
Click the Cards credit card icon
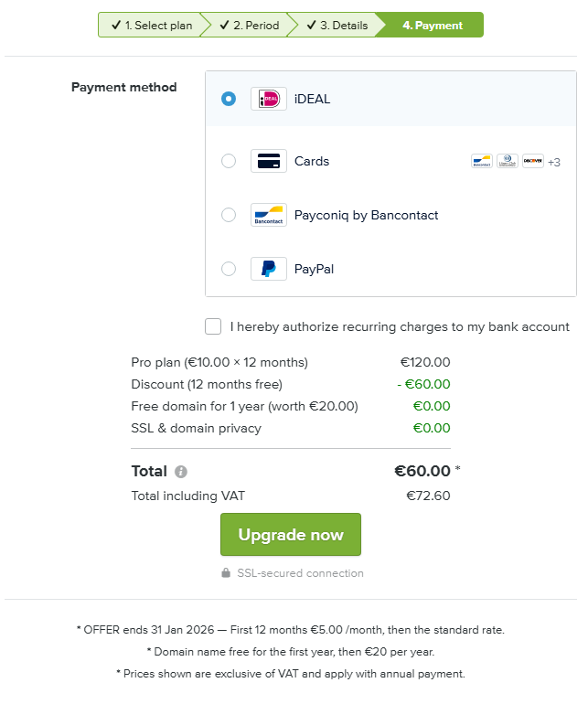tap(269, 162)
